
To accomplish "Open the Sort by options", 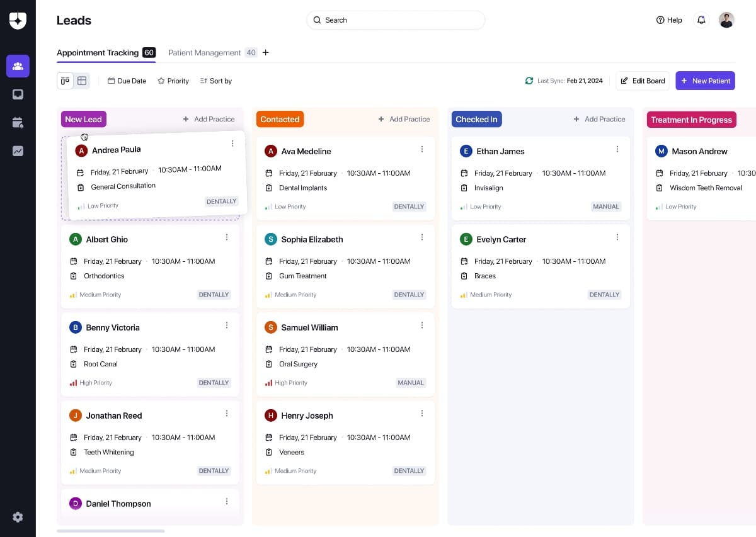I will [x=215, y=81].
